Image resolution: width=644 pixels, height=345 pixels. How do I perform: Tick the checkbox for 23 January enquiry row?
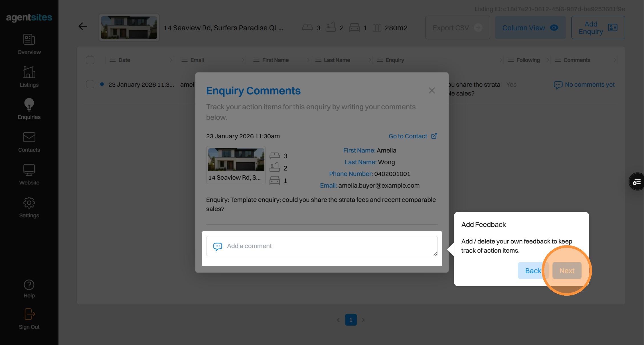point(90,84)
